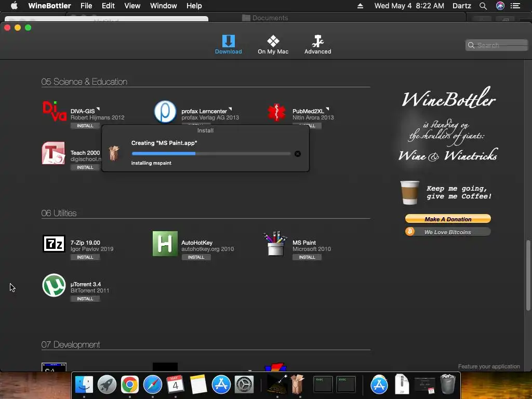Install Teach 2000
Viewport: 532px width, 399px height.
[85, 167]
